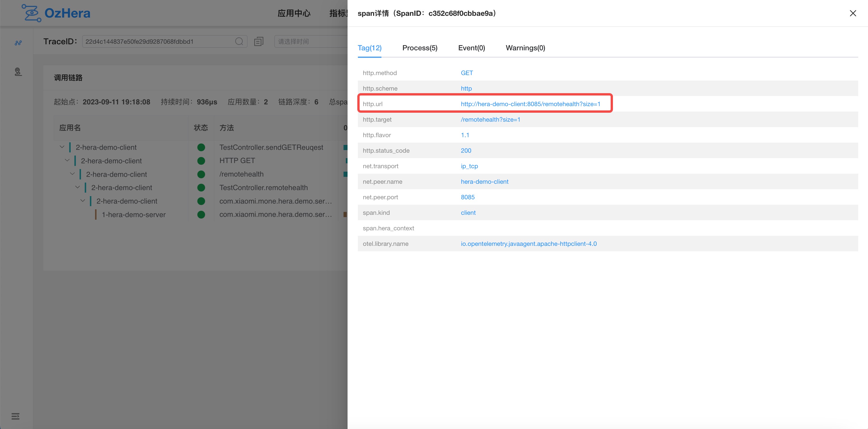Click the /remotehealth method cell
Image resolution: width=868 pixels, height=429 pixels.
click(241, 174)
